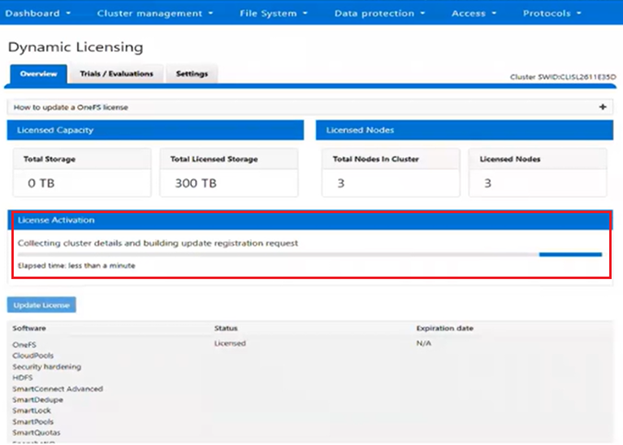Select the Total Licensed Storage card

pyautogui.click(x=229, y=174)
